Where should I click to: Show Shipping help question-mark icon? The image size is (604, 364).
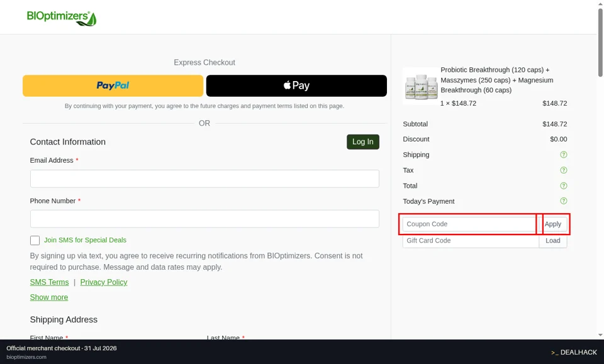click(x=564, y=155)
